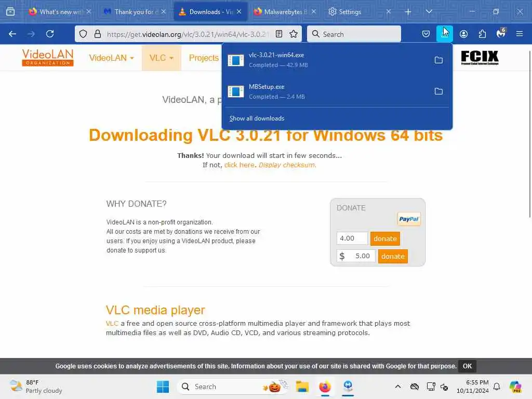List all tabs using the chevron
Screen dimensions: 532x399
point(429,12)
